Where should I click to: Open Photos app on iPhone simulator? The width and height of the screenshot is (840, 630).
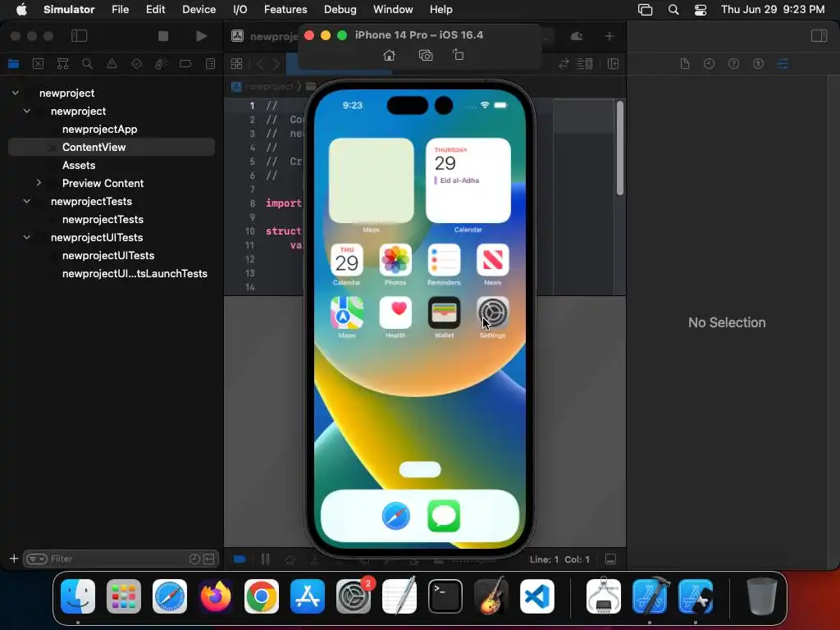395,260
